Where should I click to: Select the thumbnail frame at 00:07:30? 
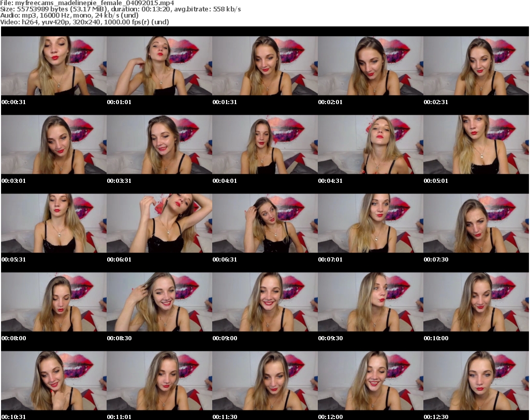(476, 223)
